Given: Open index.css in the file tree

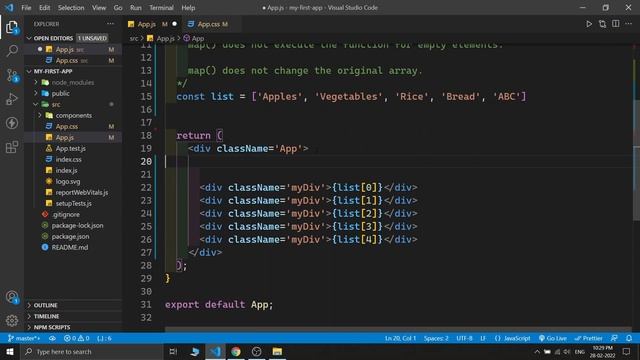Looking at the screenshot, I should tap(69, 160).
